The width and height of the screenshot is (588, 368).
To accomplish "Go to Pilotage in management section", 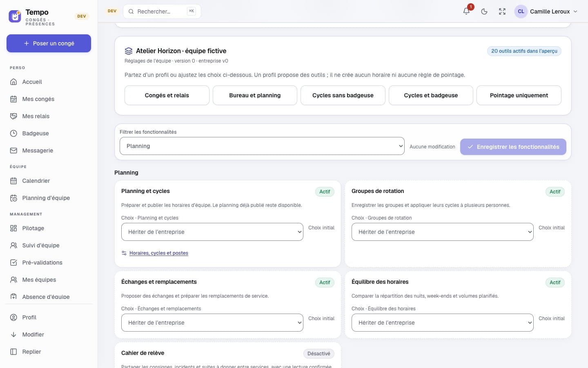I will pos(49,228).
